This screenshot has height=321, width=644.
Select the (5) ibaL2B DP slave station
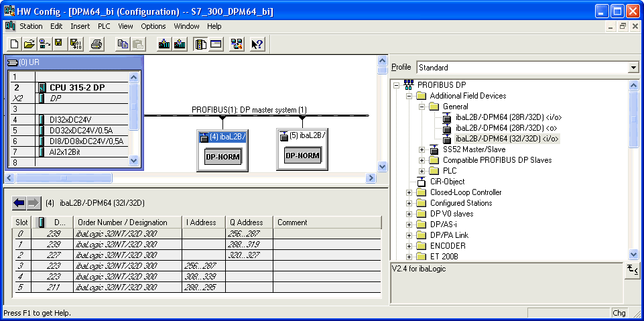pos(302,147)
